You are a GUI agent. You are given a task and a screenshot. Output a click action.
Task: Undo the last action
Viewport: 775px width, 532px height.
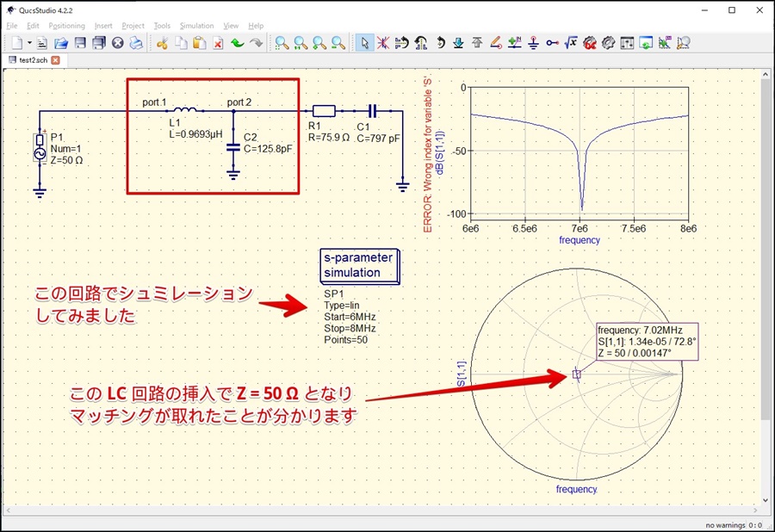(x=238, y=43)
